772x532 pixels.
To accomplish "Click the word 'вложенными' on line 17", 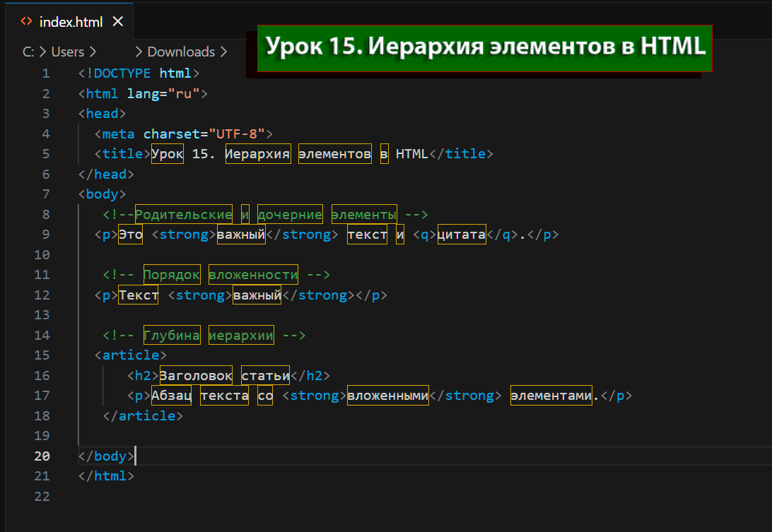I will coord(388,396).
